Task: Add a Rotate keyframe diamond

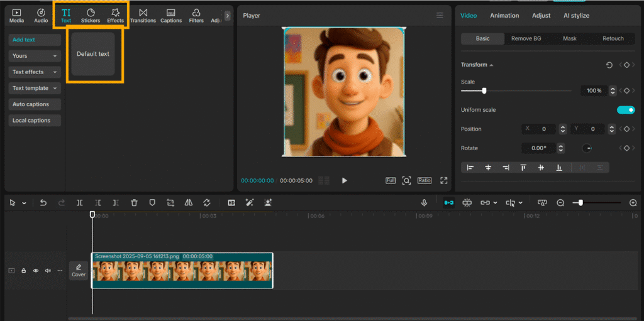Action: tap(626, 148)
